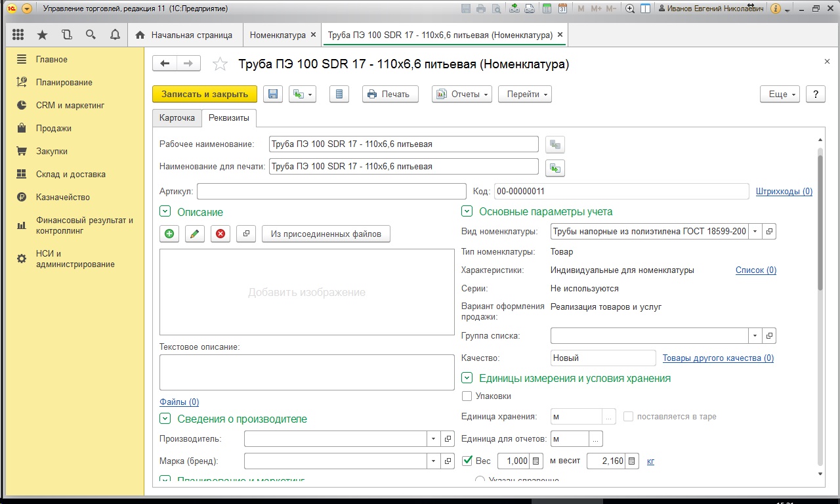Click the pencil edit image icon
840x504 pixels.
coord(194,234)
